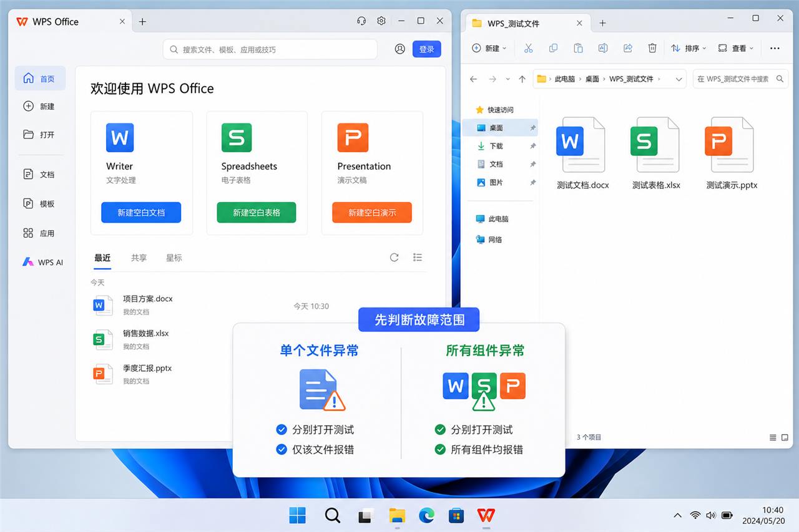Open WPS settings gear icon
The image size is (799, 532).
(381, 21)
